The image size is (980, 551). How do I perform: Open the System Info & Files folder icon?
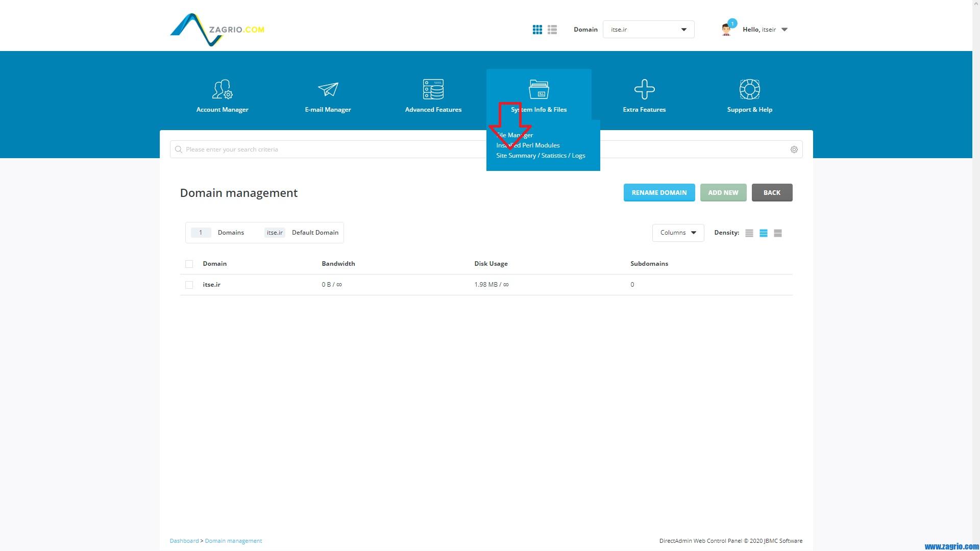pyautogui.click(x=539, y=89)
